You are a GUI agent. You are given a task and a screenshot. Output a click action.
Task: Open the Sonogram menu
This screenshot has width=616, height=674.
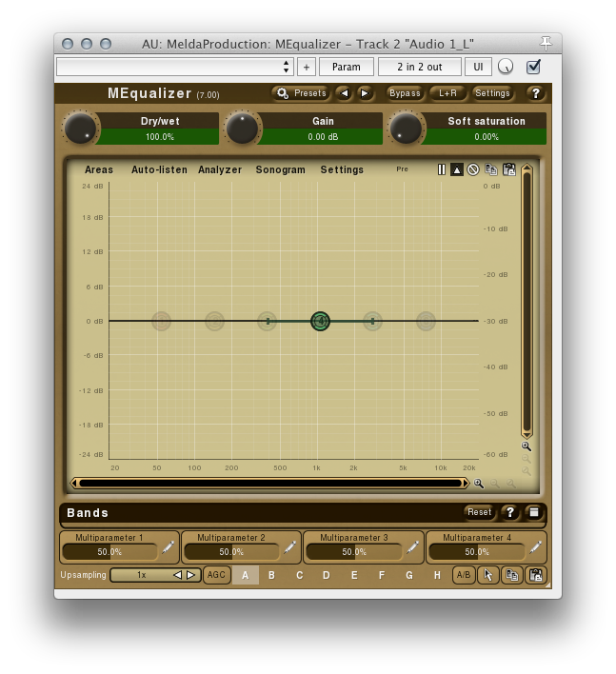[280, 169]
